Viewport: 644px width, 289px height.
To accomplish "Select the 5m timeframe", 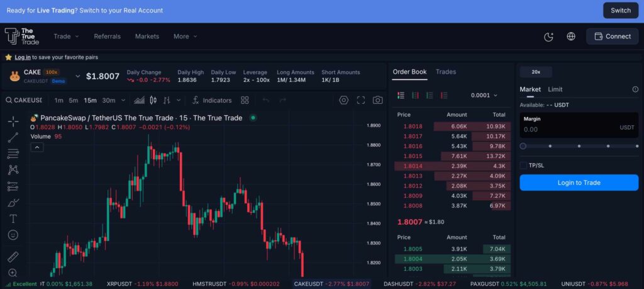I will pos(74,100).
